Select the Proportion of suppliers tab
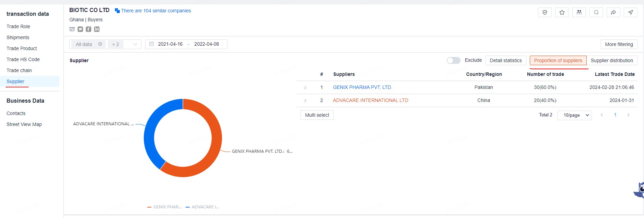 pos(558,60)
